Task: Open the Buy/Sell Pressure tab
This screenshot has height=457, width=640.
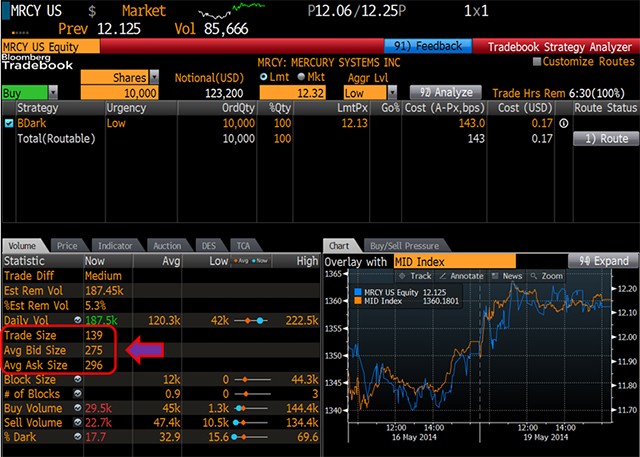Action: [x=404, y=244]
